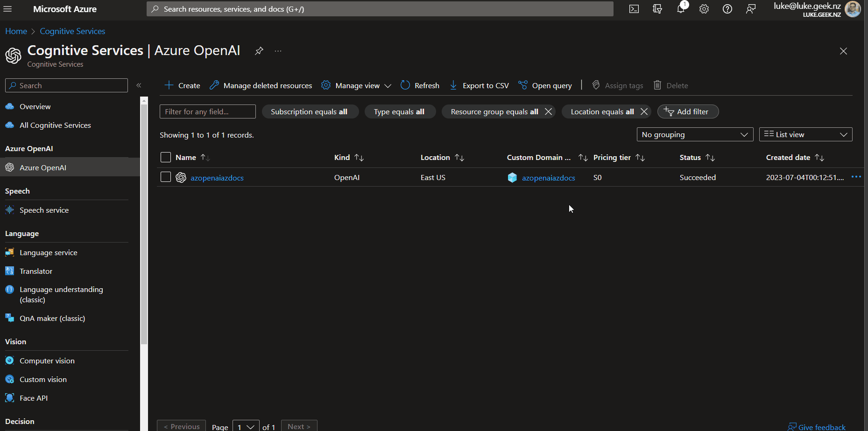
Task: Remove the Resource group filter
Action: pyautogui.click(x=549, y=111)
